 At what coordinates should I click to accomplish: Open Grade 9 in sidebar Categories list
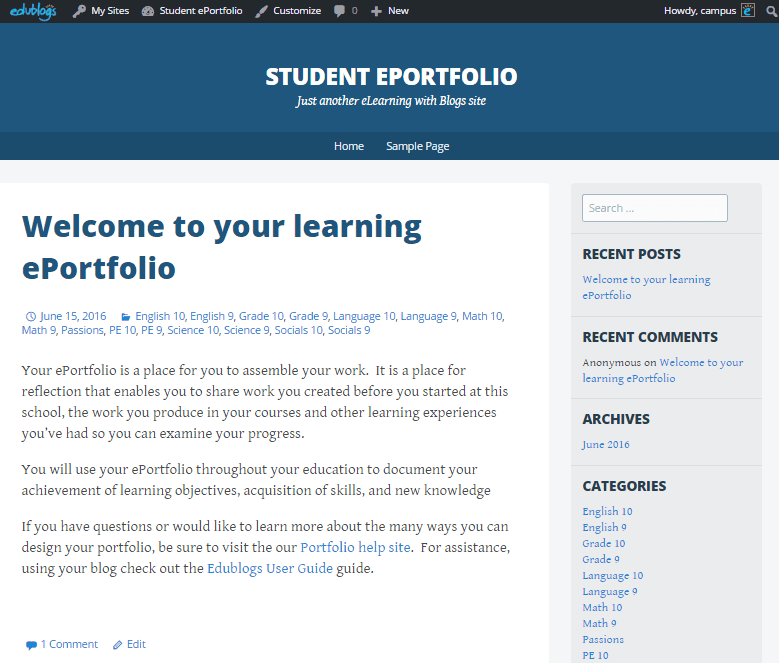coord(601,559)
